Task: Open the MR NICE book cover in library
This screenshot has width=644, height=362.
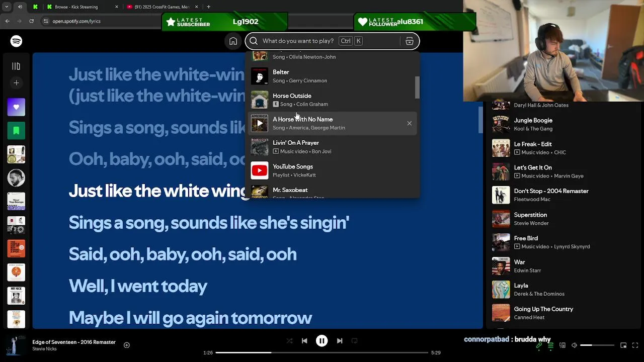Action: tap(16, 296)
